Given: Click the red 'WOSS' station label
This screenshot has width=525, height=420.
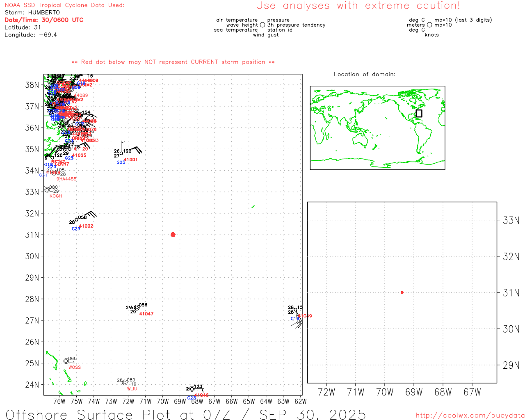Looking at the screenshot, I should coord(75,367).
